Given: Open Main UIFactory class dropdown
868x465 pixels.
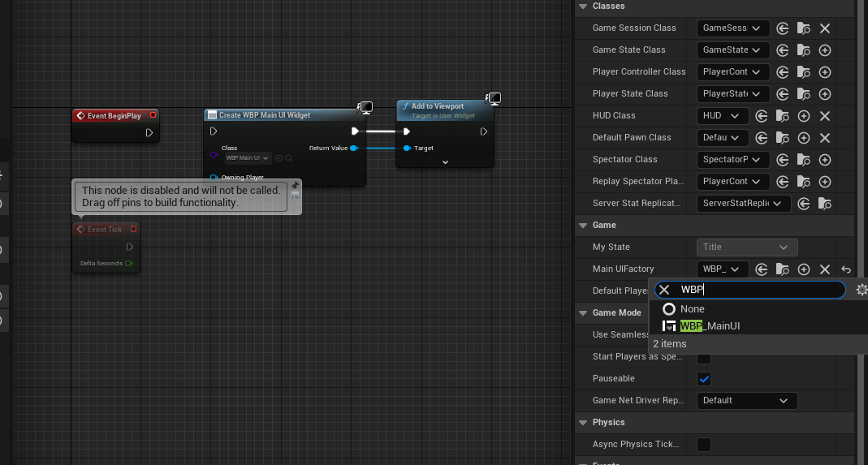Looking at the screenshot, I should [x=723, y=269].
